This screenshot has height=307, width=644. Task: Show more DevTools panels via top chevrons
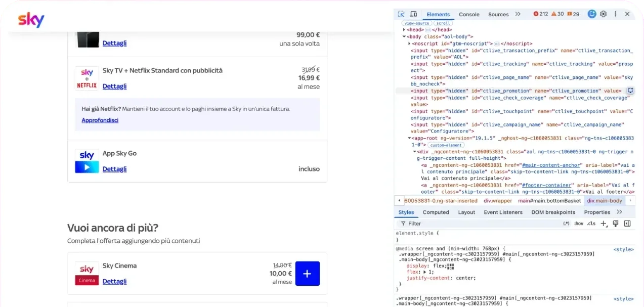pos(518,14)
